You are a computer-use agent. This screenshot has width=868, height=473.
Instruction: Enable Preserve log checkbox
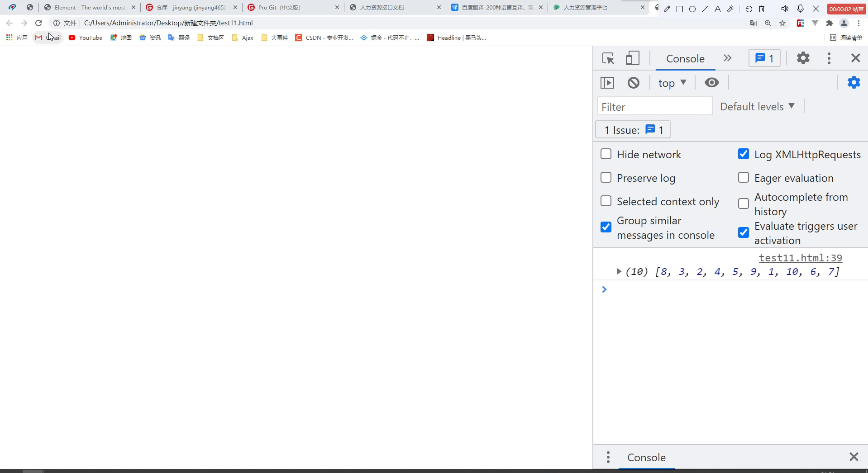606,177
